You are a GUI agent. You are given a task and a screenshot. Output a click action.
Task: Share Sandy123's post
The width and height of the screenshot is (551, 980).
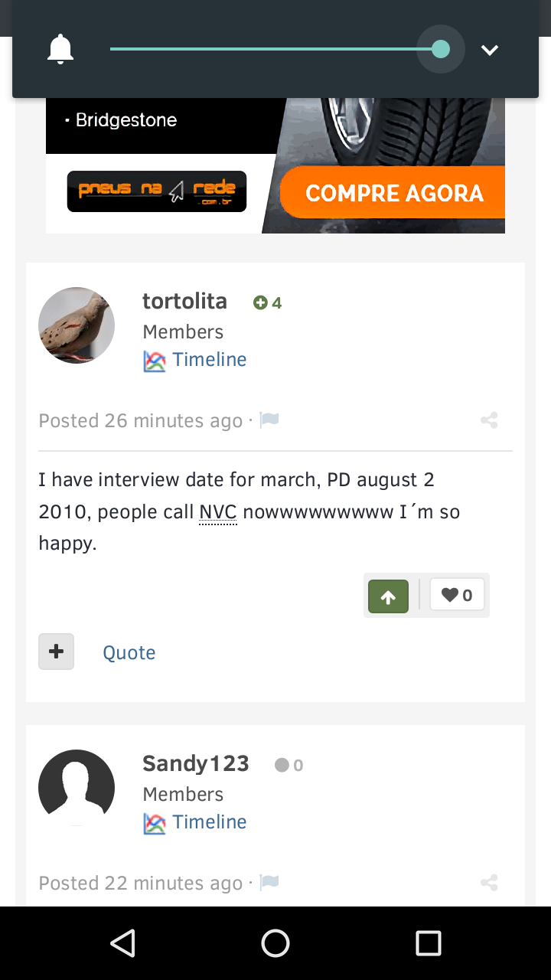[x=489, y=883]
